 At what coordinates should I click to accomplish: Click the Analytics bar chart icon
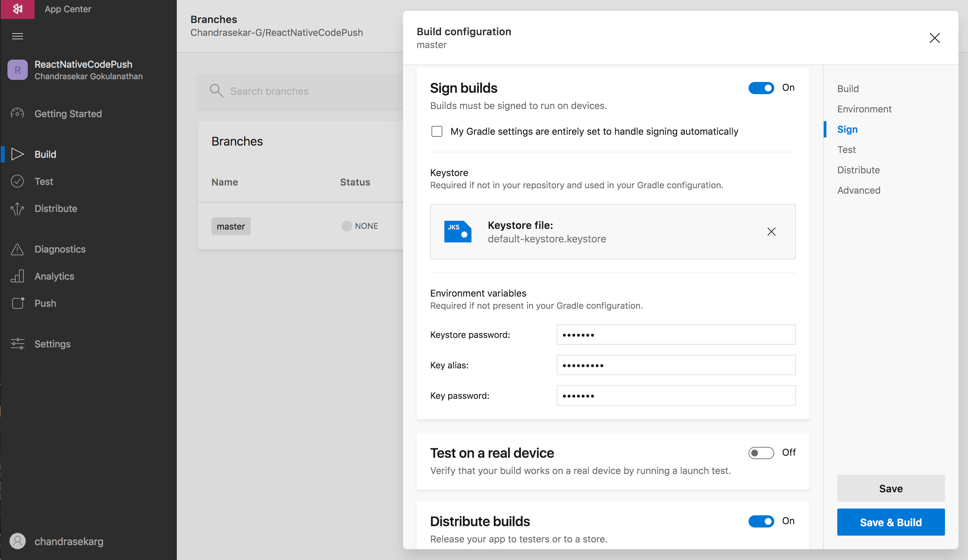(17, 276)
